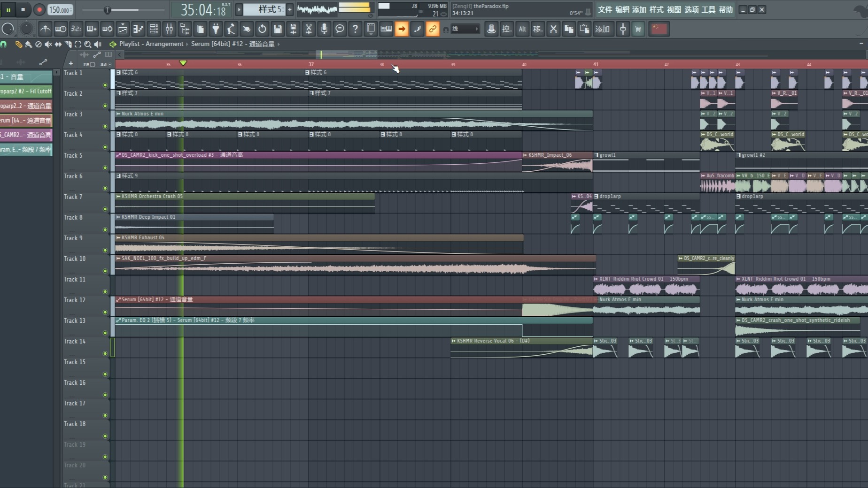The height and width of the screenshot is (488, 868).
Task: Toggle wait for input before playing
Action: coord(61,29)
